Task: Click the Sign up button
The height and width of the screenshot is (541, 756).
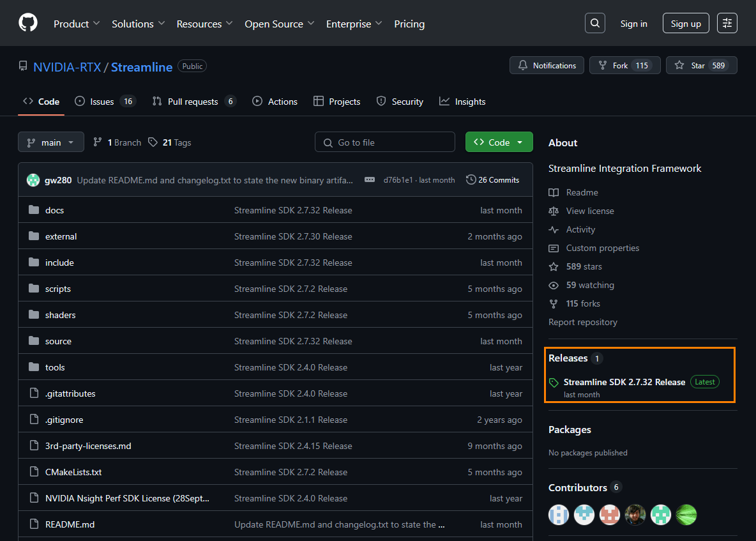Action: point(686,23)
